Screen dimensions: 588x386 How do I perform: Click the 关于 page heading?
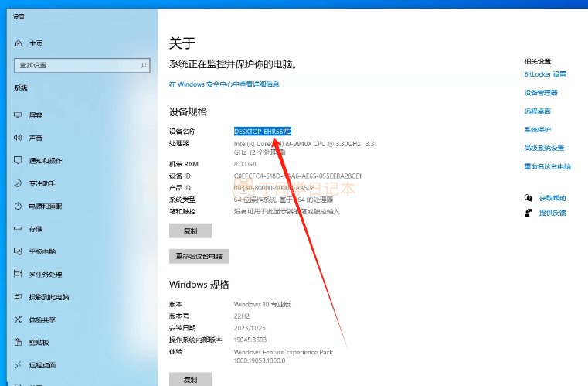point(182,43)
